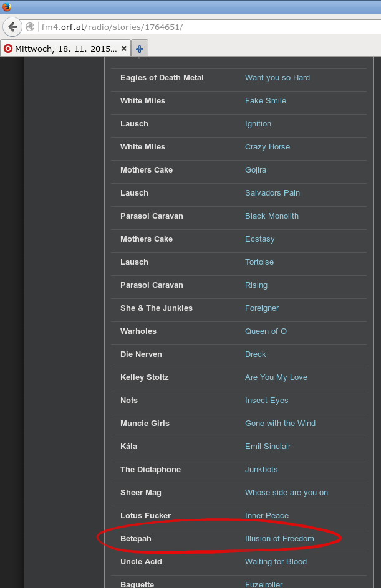381x588 pixels.
Task: Select the Eagles of Death Metal artist name
Action: click(x=162, y=78)
